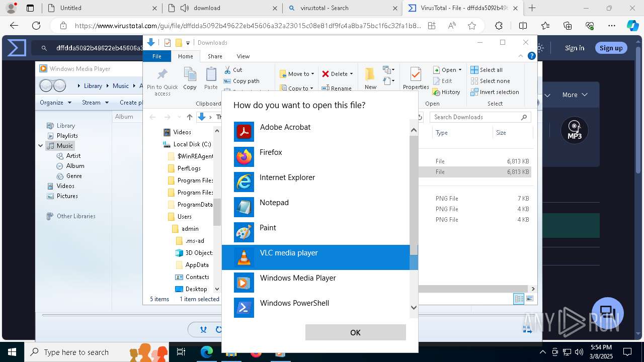
Task: Select the Users folder in tree
Action: point(180,217)
